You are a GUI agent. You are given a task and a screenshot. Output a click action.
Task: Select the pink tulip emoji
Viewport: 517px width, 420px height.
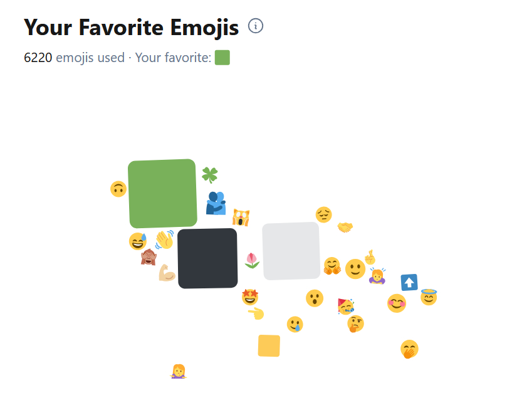tap(252, 260)
